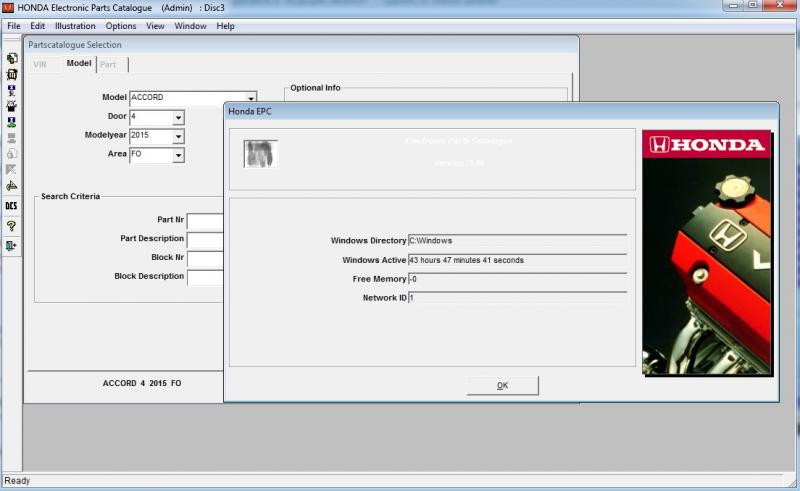The height and width of the screenshot is (491, 800).
Task: Click the 'Search Criteria' group label
Action: [70, 197]
